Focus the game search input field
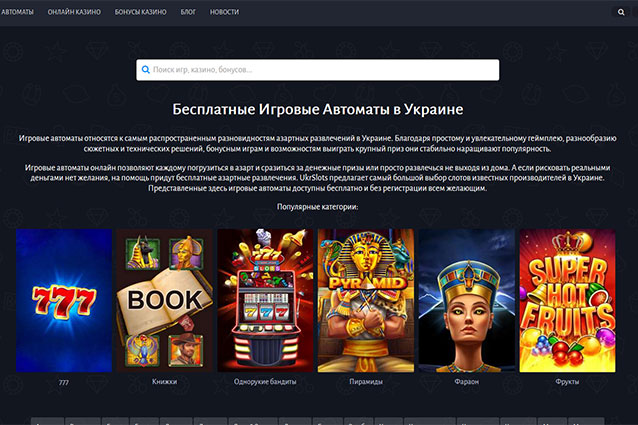638x425 pixels. (317, 70)
